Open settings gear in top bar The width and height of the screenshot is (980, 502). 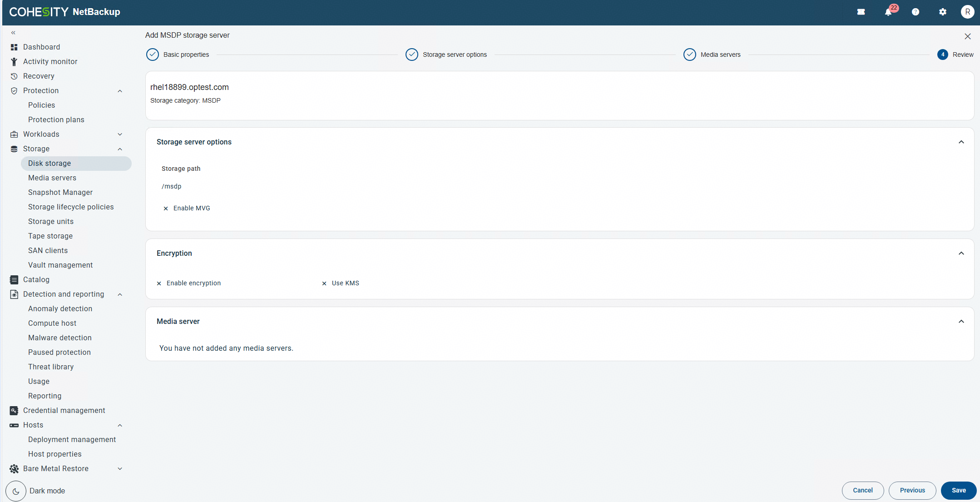(x=943, y=12)
